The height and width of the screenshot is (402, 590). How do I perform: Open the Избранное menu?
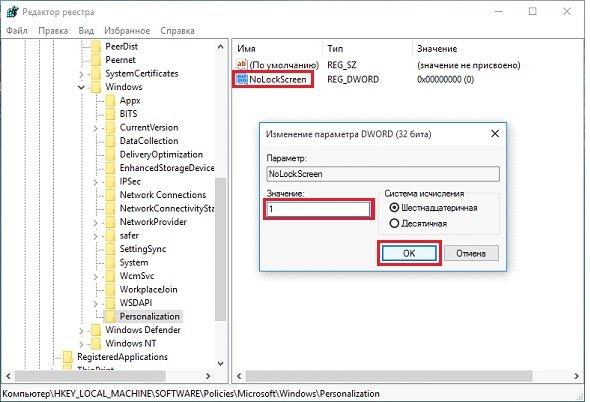127,30
